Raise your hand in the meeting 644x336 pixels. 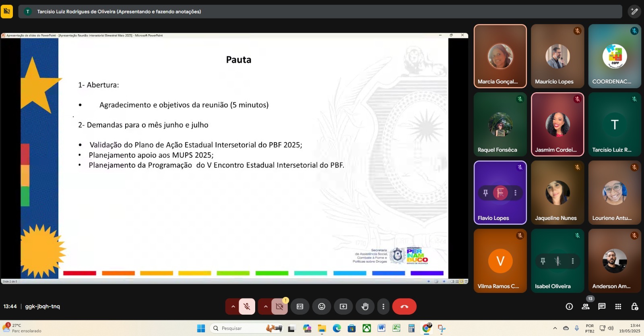click(365, 307)
